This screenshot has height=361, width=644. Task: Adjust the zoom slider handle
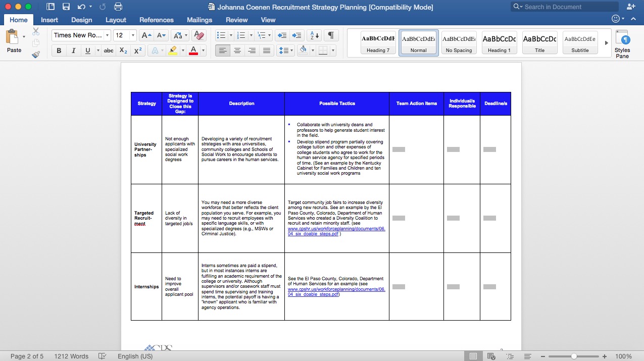pos(574,356)
